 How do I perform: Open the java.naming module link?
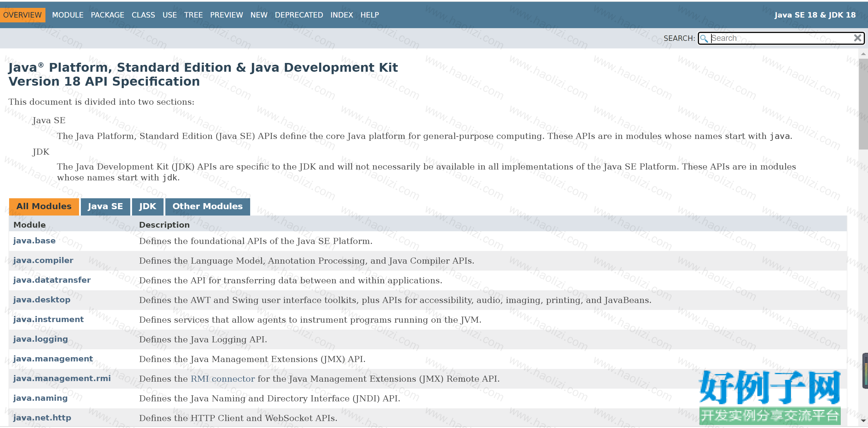(41, 398)
